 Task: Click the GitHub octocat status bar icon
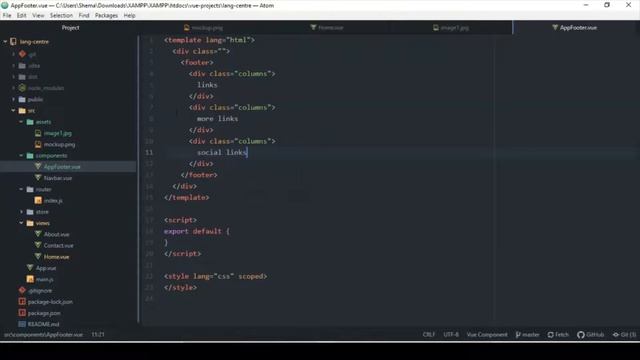click(581, 335)
